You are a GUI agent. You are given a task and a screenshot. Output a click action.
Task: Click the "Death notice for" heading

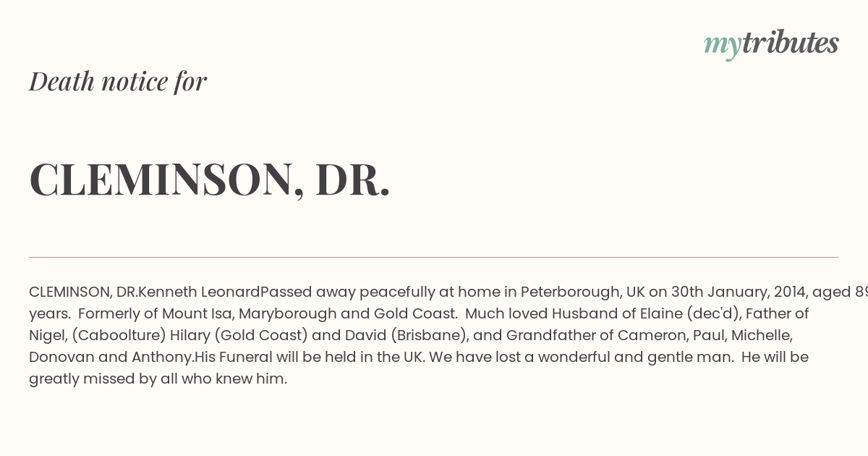coord(118,81)
